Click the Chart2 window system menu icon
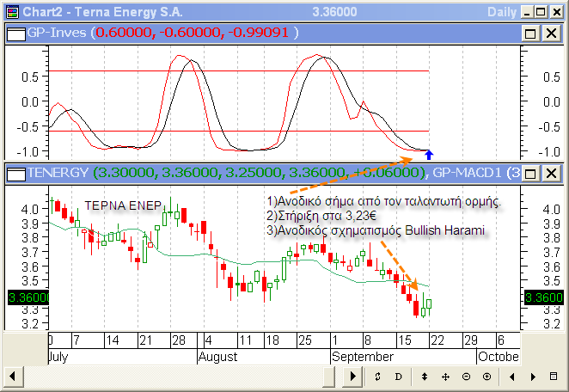This screenshot has height=392, width=569. coord(11,11)
